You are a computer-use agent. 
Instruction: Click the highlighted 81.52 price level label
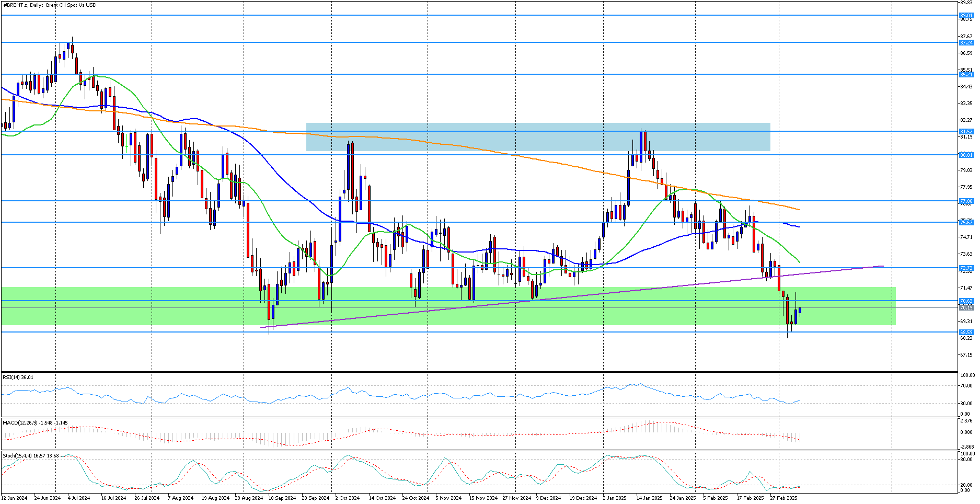[x=966, y=132]
